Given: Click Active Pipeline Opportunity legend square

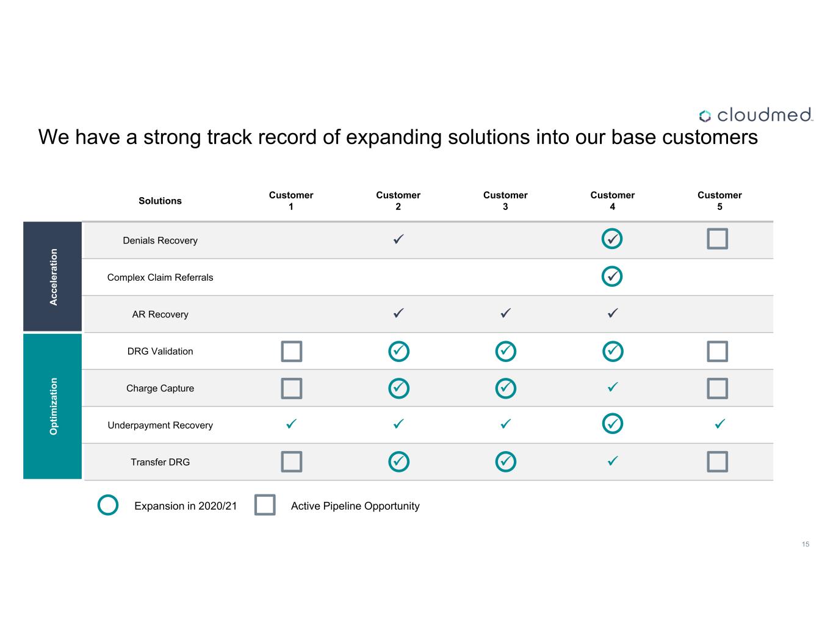Looking at the screenshot, I should [x=265, y=505].
